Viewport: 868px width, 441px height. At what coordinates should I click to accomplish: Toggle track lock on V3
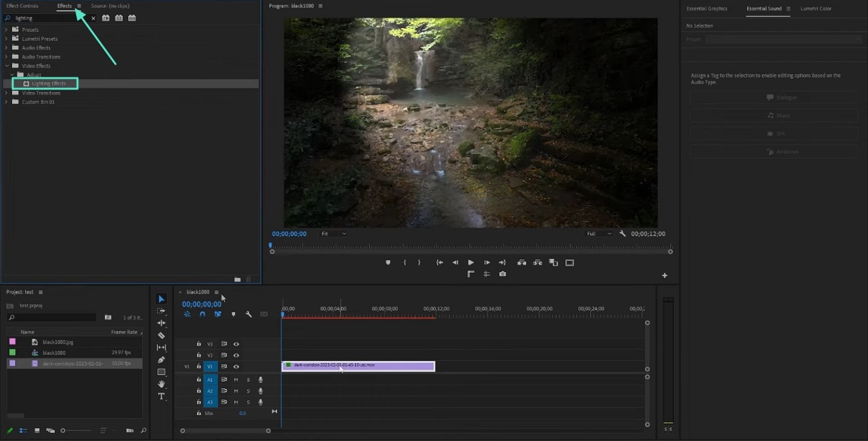[199, 344]
